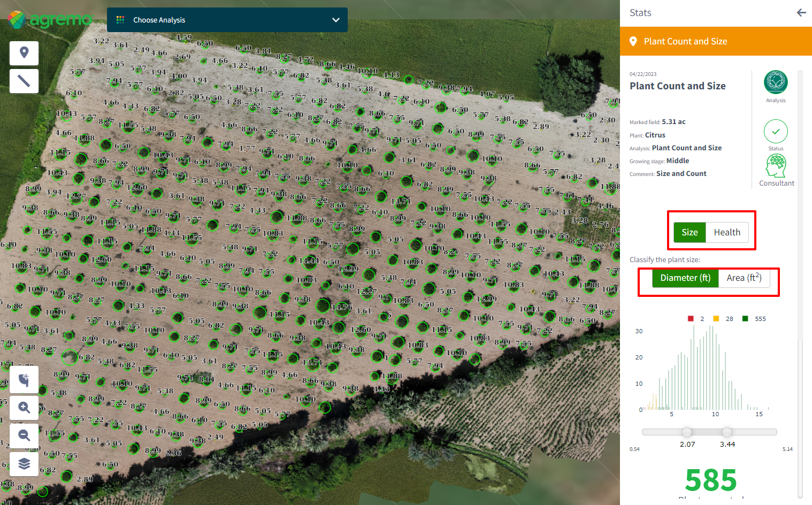Select the line measurement tool
The height and width of the screenshot is (505, 812).
24,81
